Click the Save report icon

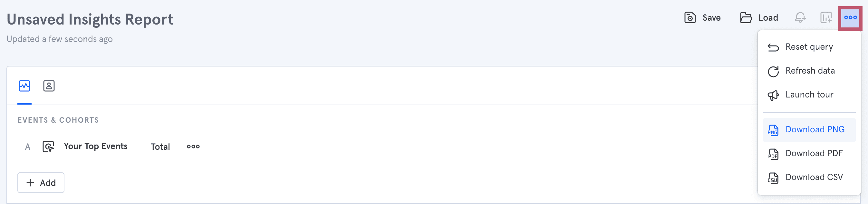coord(690,17)
